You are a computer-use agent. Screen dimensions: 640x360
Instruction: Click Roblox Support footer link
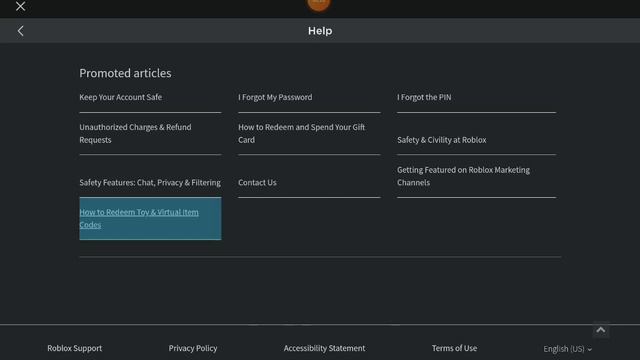(75, 348)
